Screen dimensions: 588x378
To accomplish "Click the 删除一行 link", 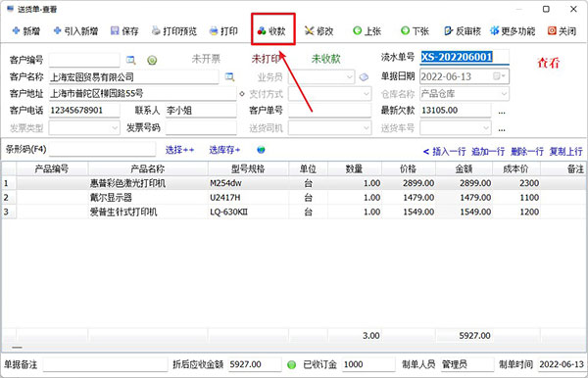I will click(x=527, y=152).
